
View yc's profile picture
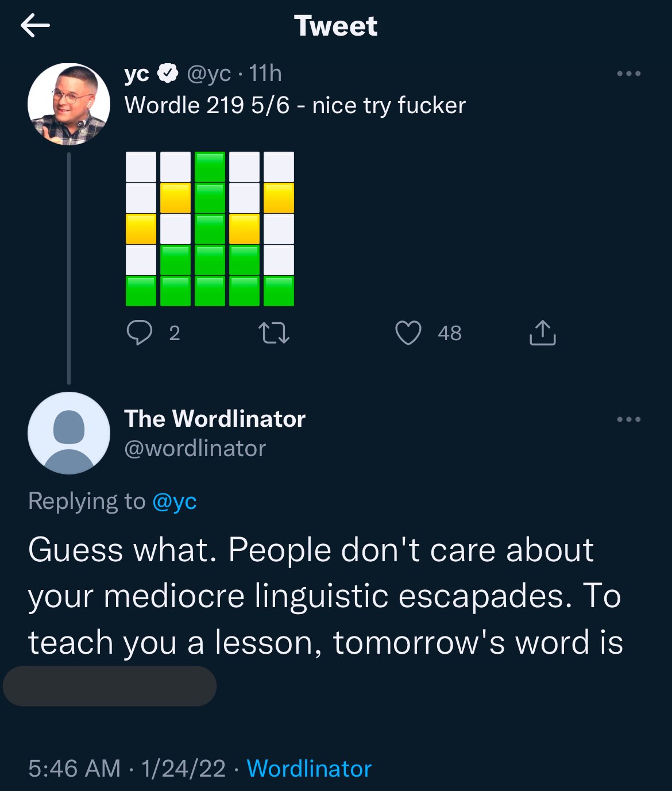[x=69, y=104]
